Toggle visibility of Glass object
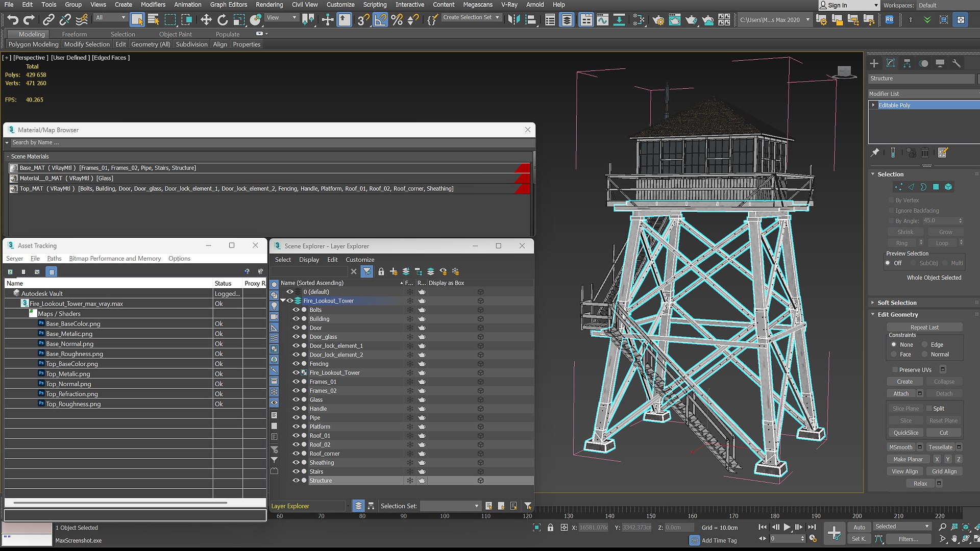Screen dimensions: 980x551 click(296, 400)
